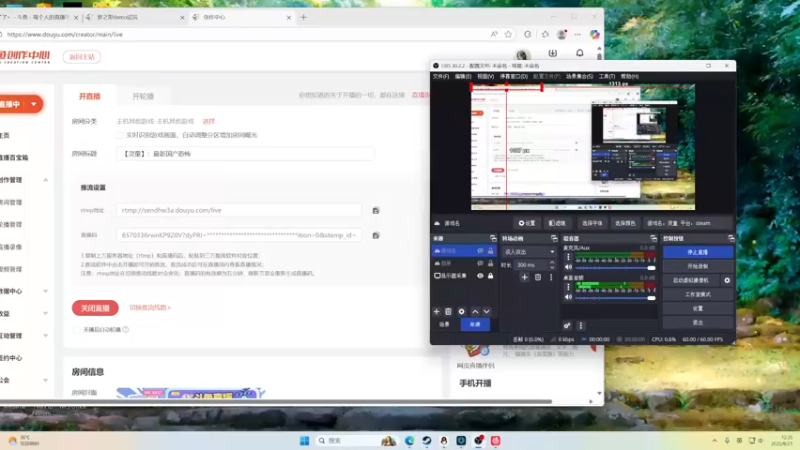Switch to 场景 tab in OBS
The height and width of the screenshot is (450, 800).
tap(444, 324)
